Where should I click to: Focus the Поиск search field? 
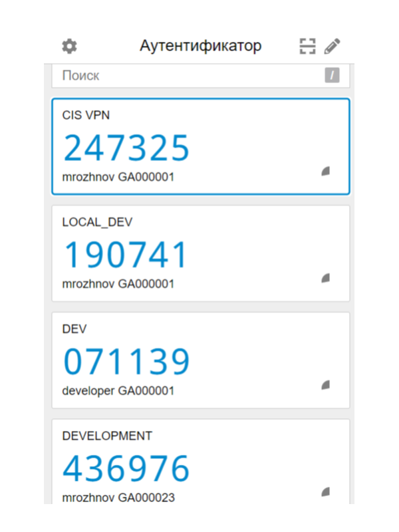point(186,76)
